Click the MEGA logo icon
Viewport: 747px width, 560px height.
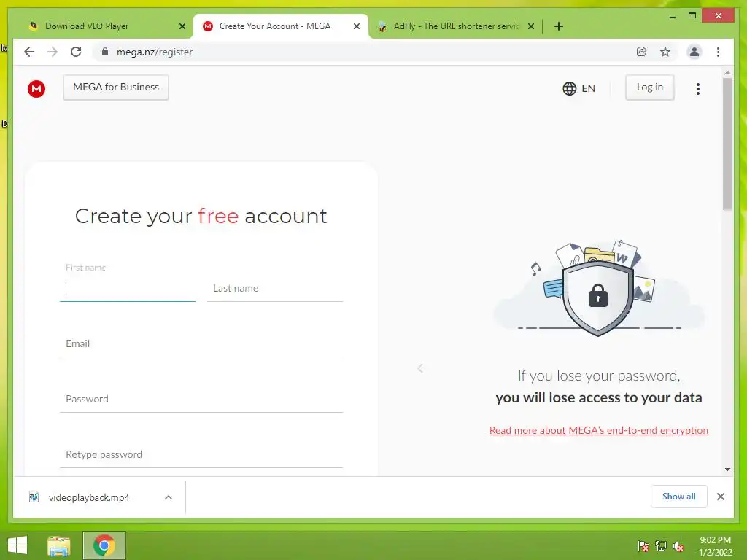click(36, 88)
